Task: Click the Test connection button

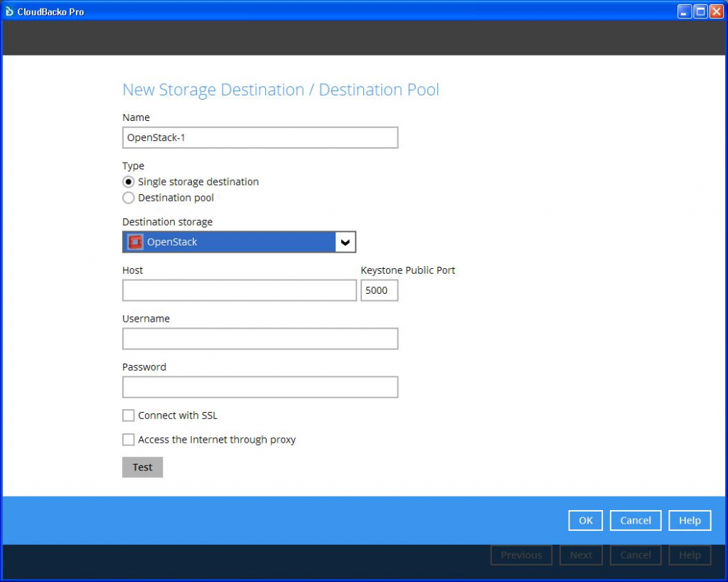Action: [x=142, y=467]
